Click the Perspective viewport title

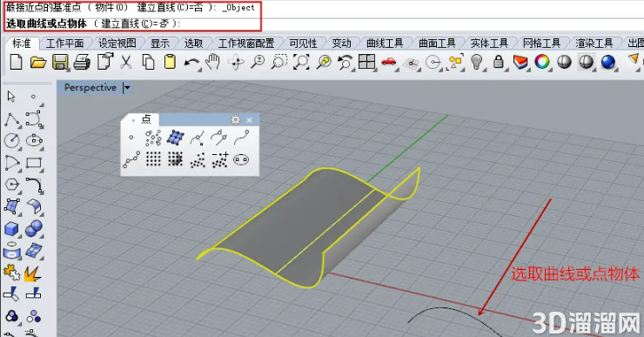click(x=91, y=88)
